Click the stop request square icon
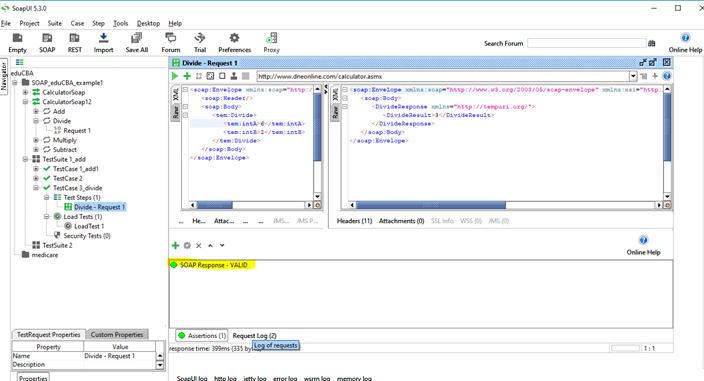This screenshot has height=381, width=704. click(x=246, y=76)
